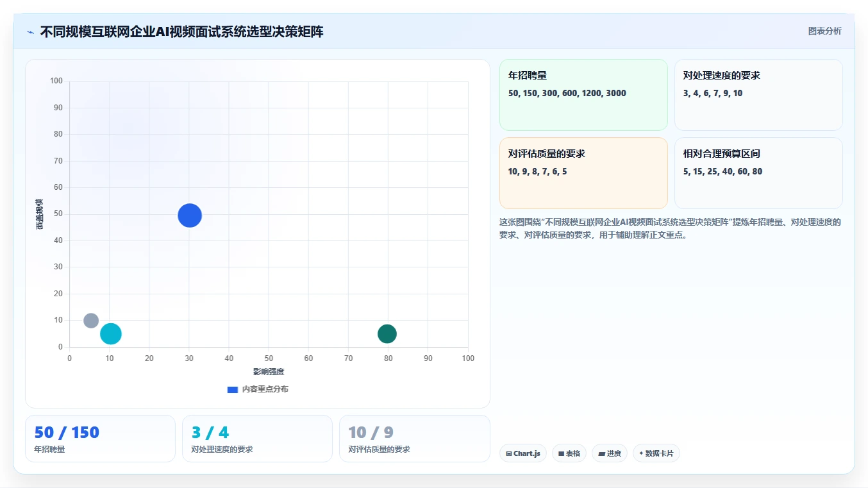868x488 pixels.
Task: Open the 相对合理预算区间 data card
Action: (758, 173)
